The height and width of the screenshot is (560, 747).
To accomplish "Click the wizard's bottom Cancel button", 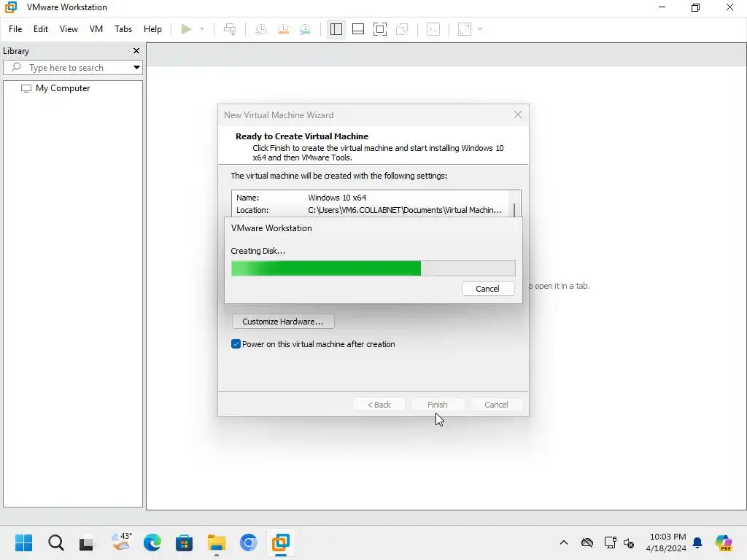I will (x=496, y=405).
